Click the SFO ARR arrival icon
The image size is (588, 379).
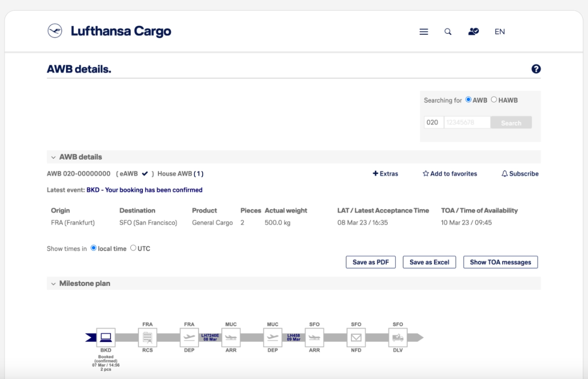(x=314, y=337)
